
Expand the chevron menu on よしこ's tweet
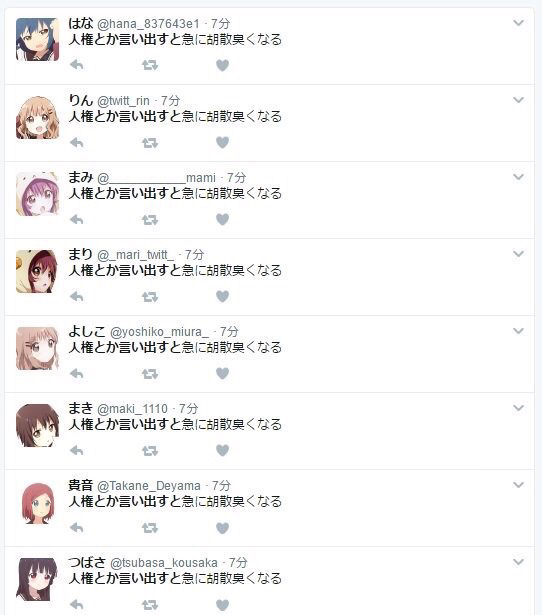(518, 331)
